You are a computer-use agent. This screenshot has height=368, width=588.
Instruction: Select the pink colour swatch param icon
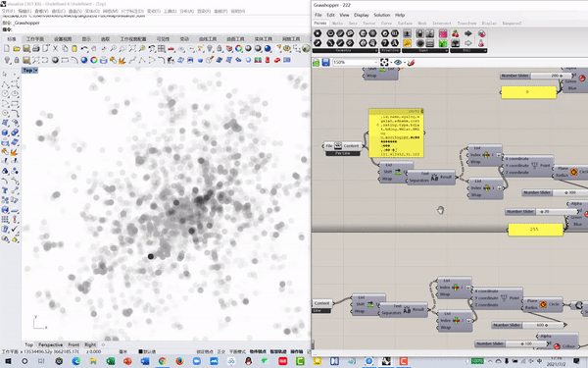(x=443, y=33)
